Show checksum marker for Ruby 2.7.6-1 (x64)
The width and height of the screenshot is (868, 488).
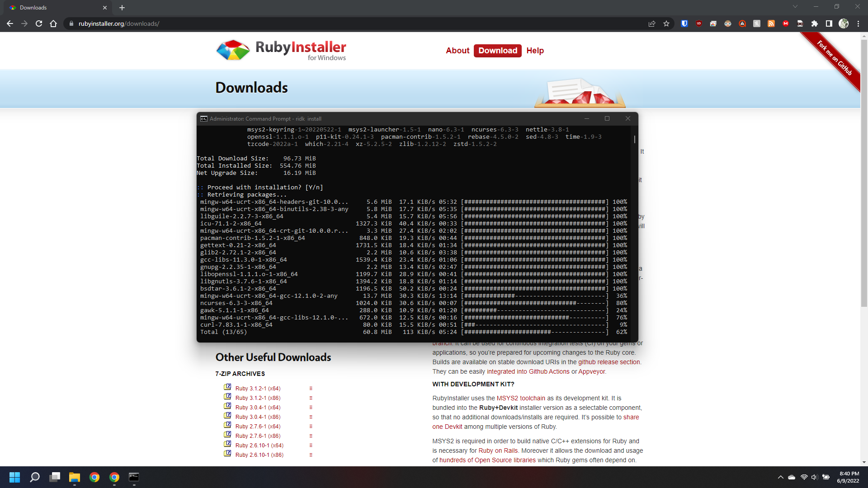[x=311, y=427]
